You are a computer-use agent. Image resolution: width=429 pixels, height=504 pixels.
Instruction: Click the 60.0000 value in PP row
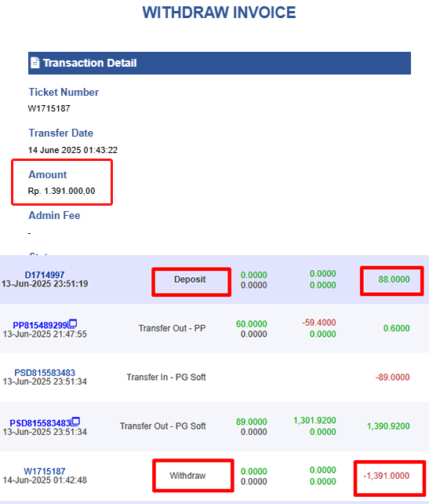point(252,323)
